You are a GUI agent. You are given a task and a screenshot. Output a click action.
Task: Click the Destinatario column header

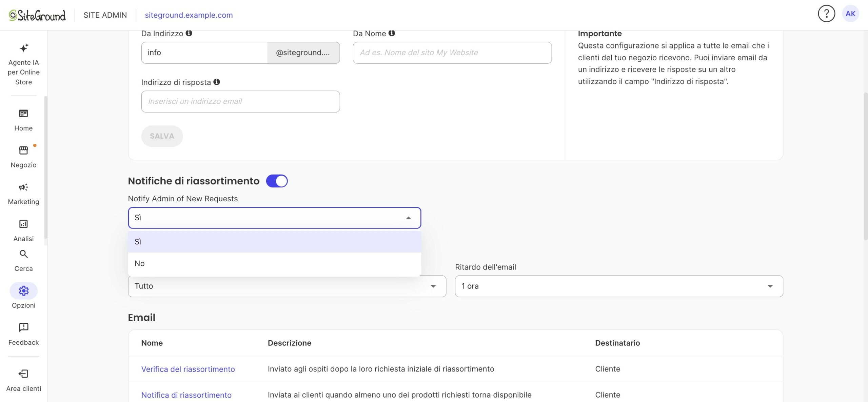pyautogui.click(x=617, y=343)
